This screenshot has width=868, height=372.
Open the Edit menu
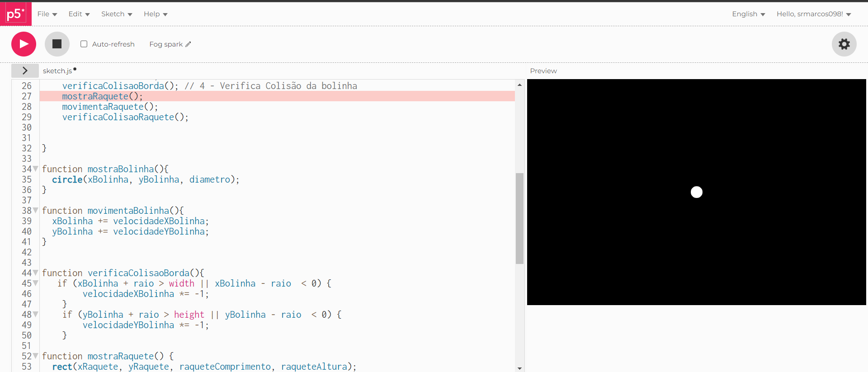(x=79, y=14)
